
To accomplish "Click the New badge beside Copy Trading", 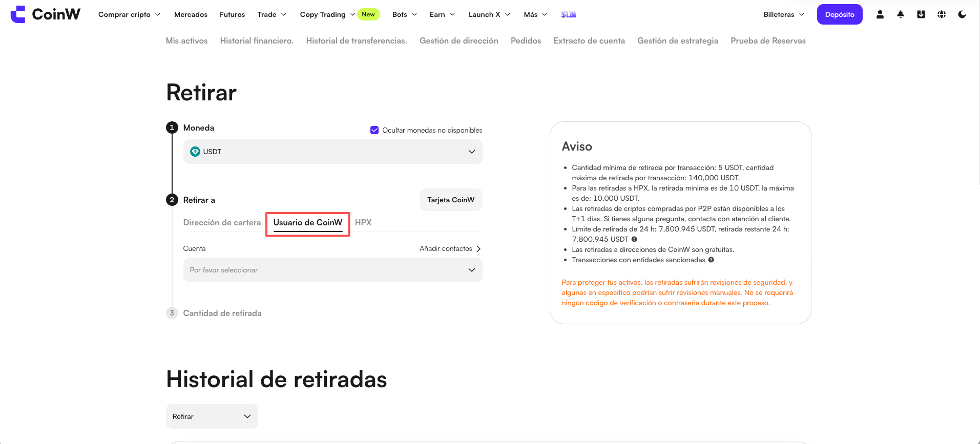I will [368, 14].
